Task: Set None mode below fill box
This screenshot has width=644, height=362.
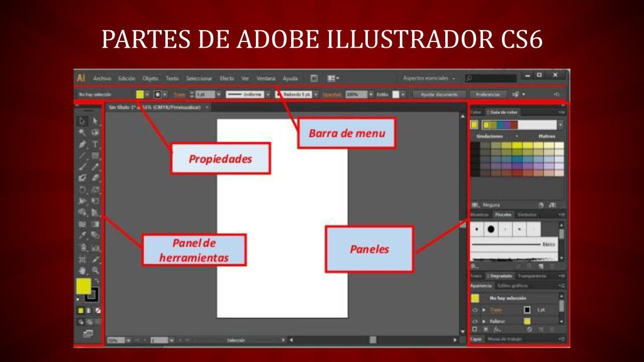Action: coord(97,310)
